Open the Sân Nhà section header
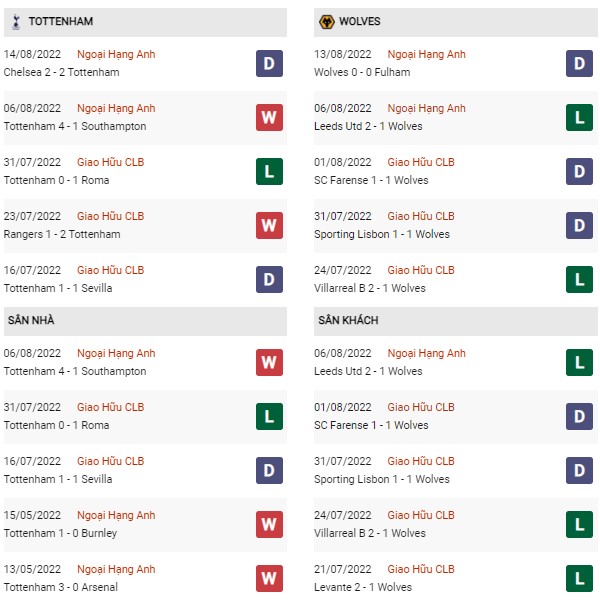 pos(145,321)
